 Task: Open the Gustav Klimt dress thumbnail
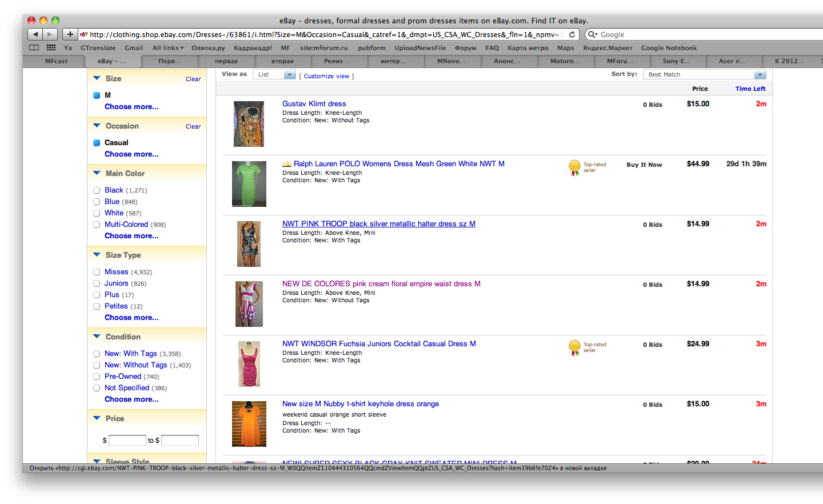249,124
